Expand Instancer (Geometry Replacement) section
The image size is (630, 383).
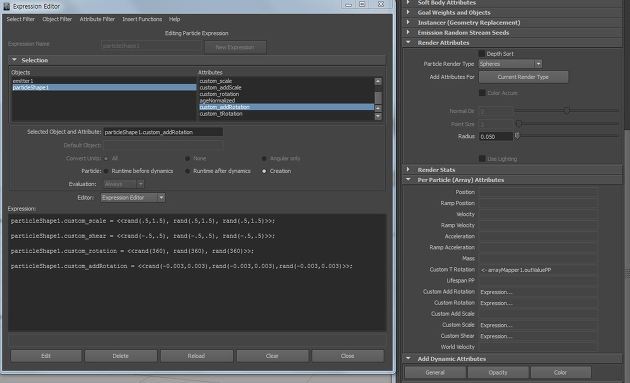tap(408, 23)
